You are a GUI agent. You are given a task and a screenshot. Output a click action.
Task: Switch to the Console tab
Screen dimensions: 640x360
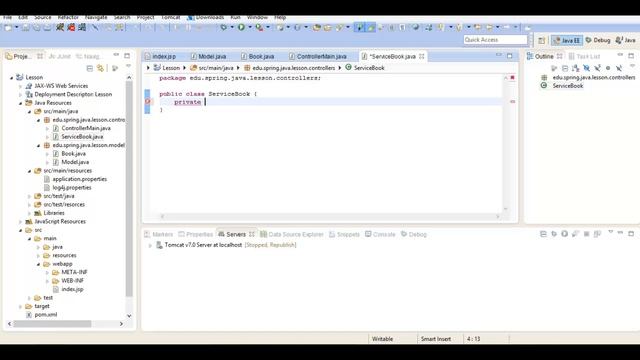pos(380,234)
